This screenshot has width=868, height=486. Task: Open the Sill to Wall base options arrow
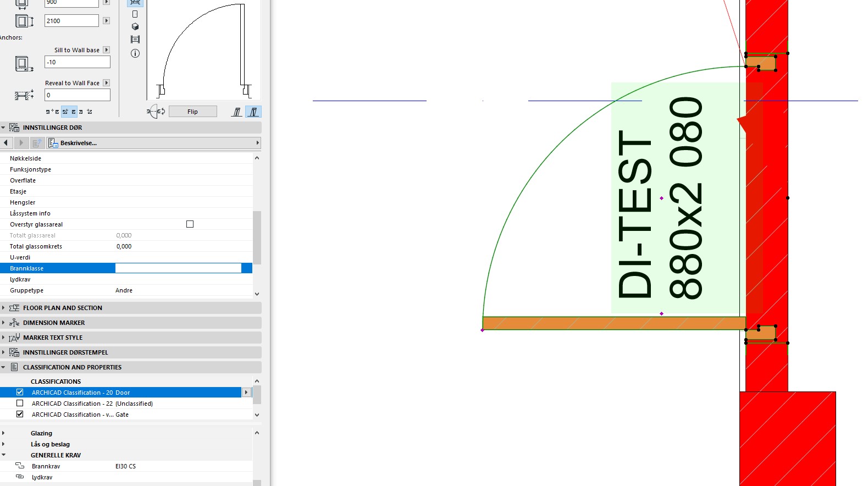coord(107,50)
